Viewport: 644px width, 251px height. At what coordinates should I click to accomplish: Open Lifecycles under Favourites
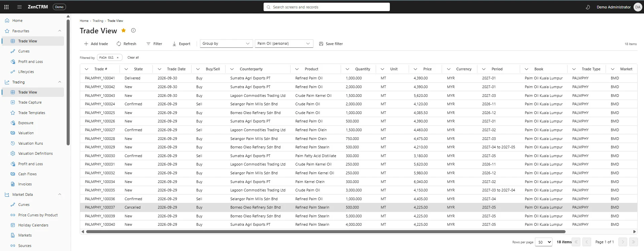[32, 72]
